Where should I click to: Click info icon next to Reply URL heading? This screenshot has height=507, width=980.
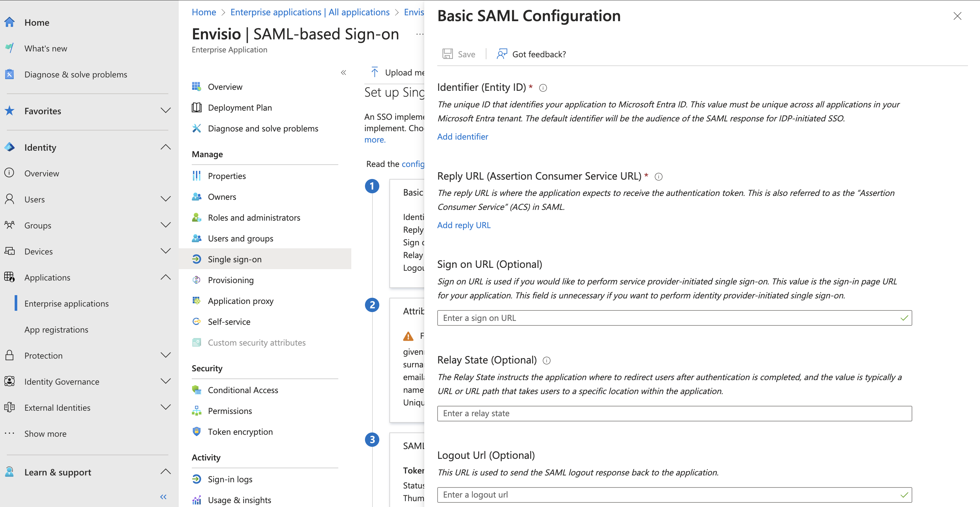(659, 177)
